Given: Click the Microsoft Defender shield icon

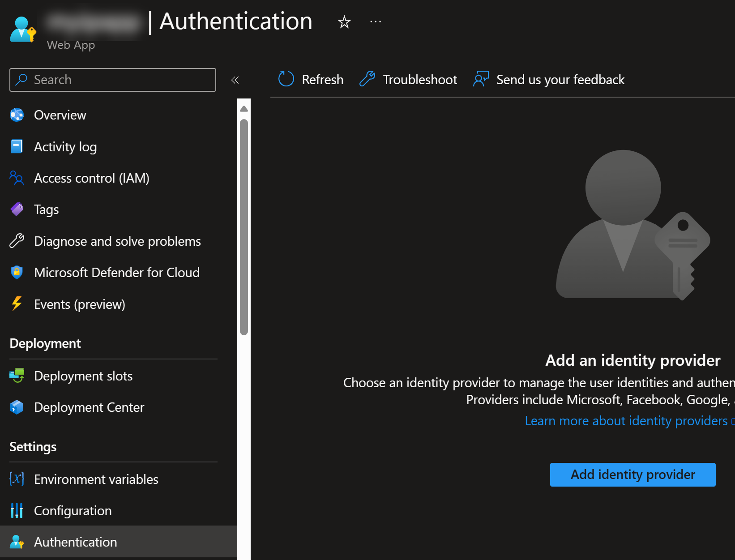Looking at the screenshot, I should coord(17,273).
